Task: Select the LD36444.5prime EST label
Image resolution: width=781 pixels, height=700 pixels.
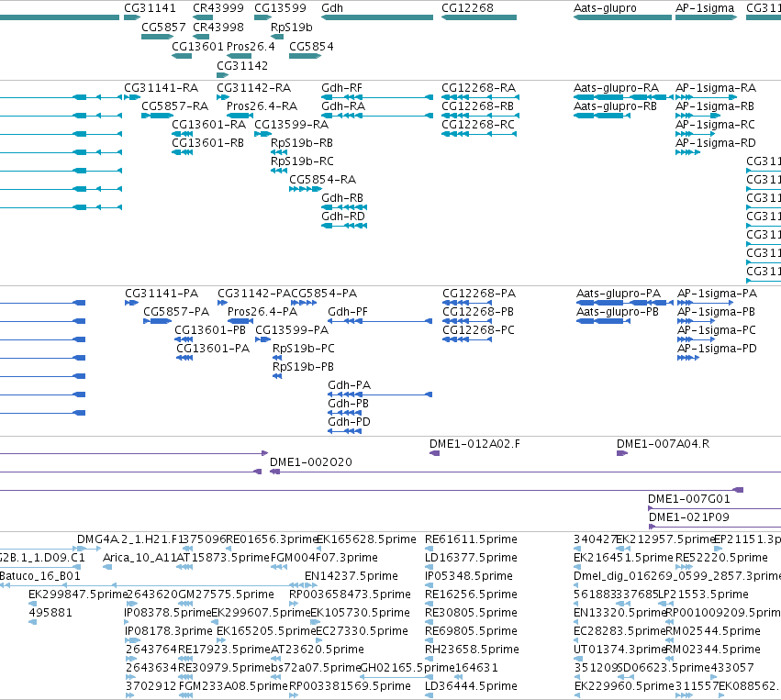Action: click(471, 686)
